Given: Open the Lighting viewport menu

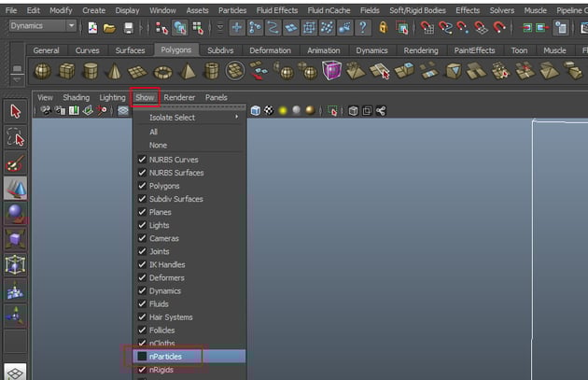Looking at the screenshot, I should click(112, 97).
